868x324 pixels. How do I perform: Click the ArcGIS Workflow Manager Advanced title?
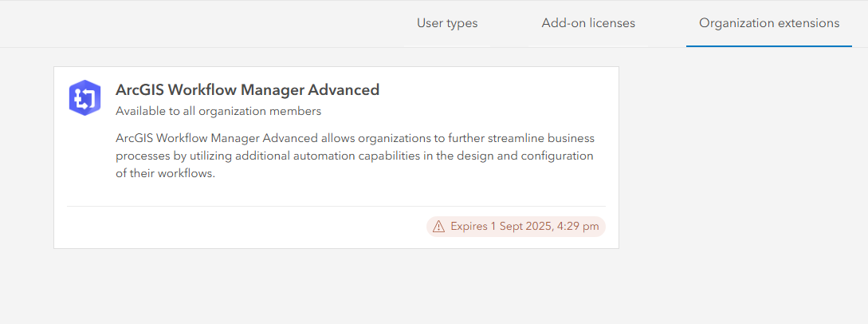pos(247,90)
